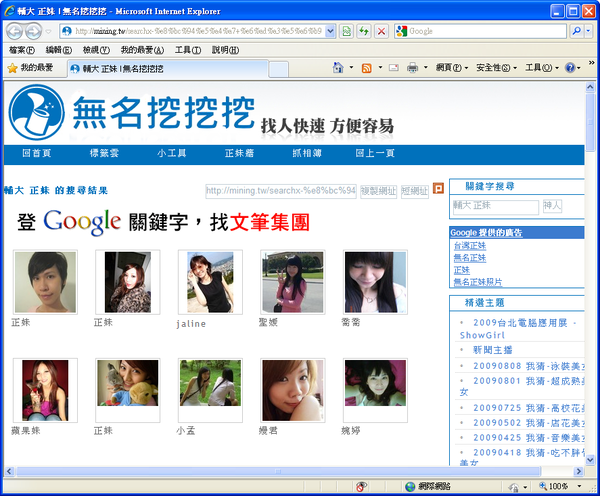
Task: Click the Help question mark icon
Action: (570, 68)
